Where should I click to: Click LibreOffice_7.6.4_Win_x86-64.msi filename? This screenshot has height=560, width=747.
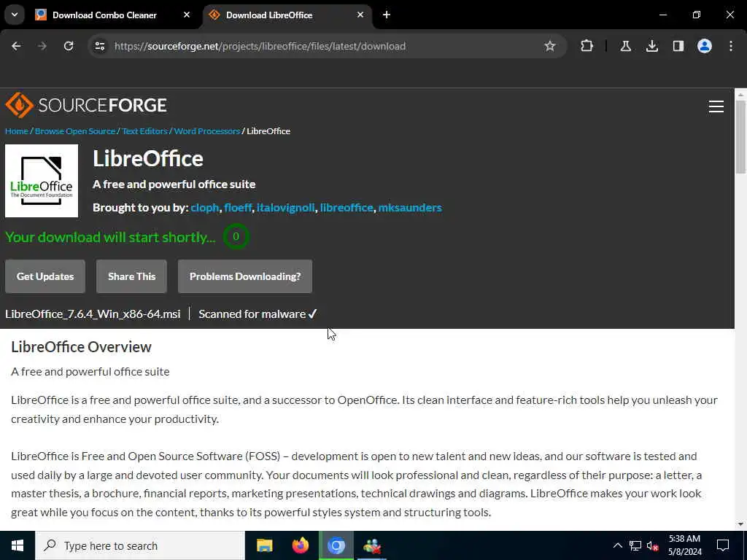93,314
